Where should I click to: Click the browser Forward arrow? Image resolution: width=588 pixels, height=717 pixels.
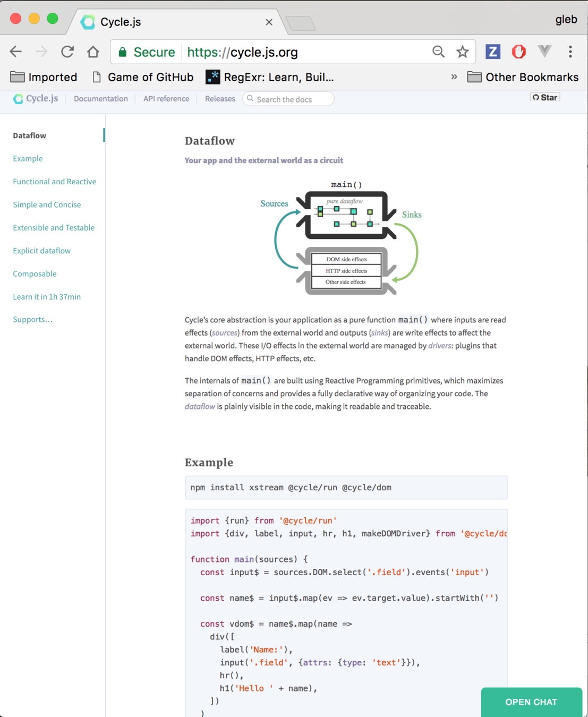pyautogui.click(x=41, y=52)
